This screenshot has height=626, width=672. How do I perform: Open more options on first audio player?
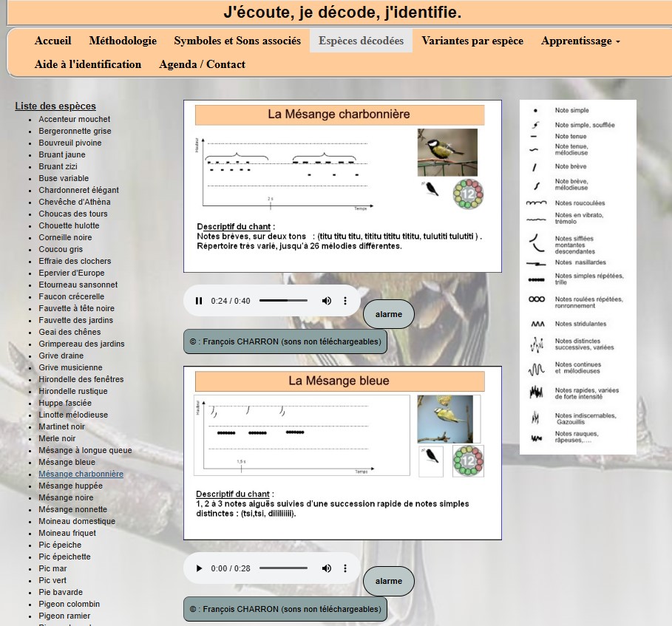[345, 301]
